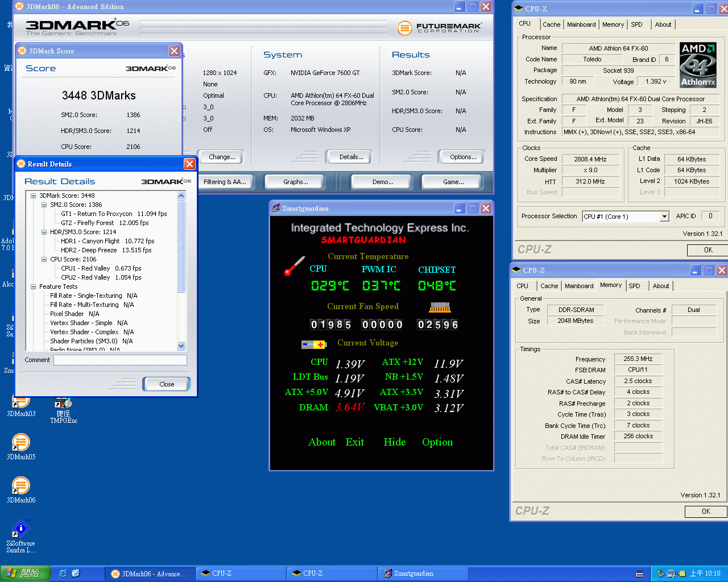Select Pixel Shader N/A tree row
728x582 pixels.
click(75, 314)
